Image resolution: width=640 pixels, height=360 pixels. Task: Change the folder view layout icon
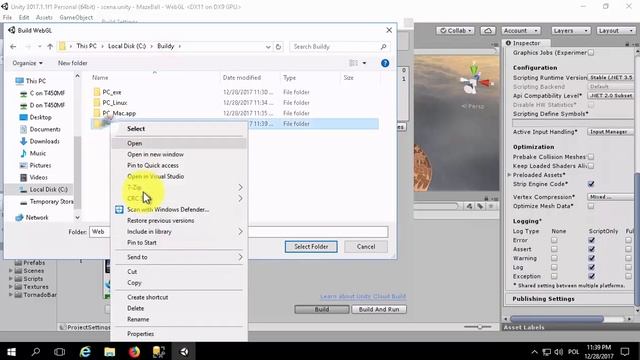coord(353,63)
